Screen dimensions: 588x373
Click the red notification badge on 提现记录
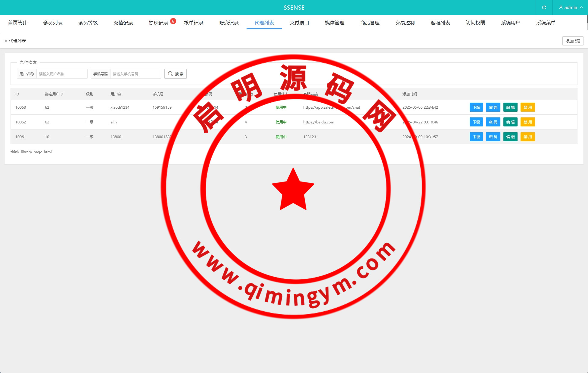[x=173, y=21]
